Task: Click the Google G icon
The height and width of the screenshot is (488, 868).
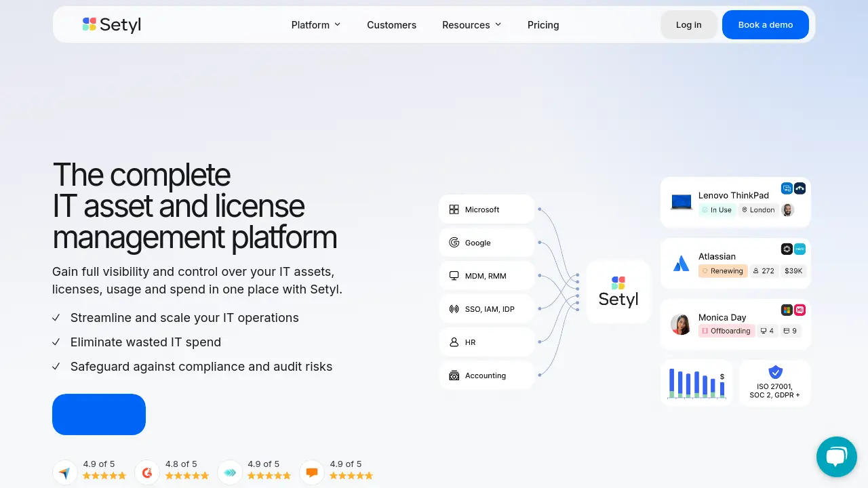Action: (454, 243)
